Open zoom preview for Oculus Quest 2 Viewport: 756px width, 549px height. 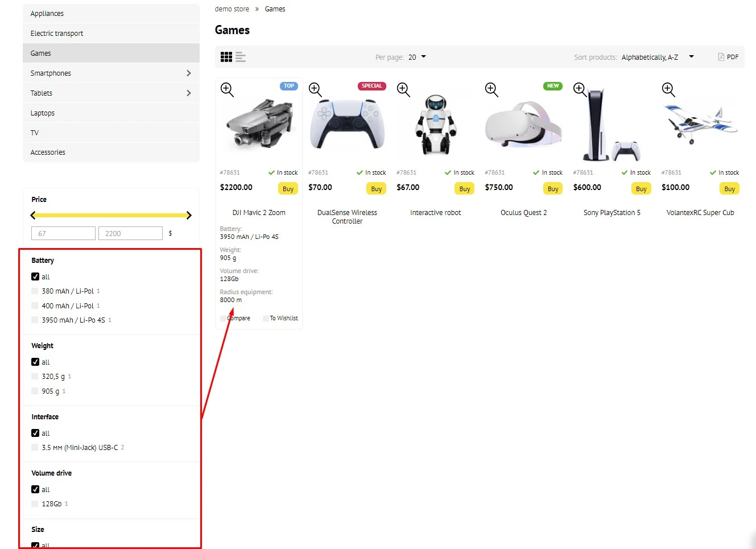pos(491,89)
